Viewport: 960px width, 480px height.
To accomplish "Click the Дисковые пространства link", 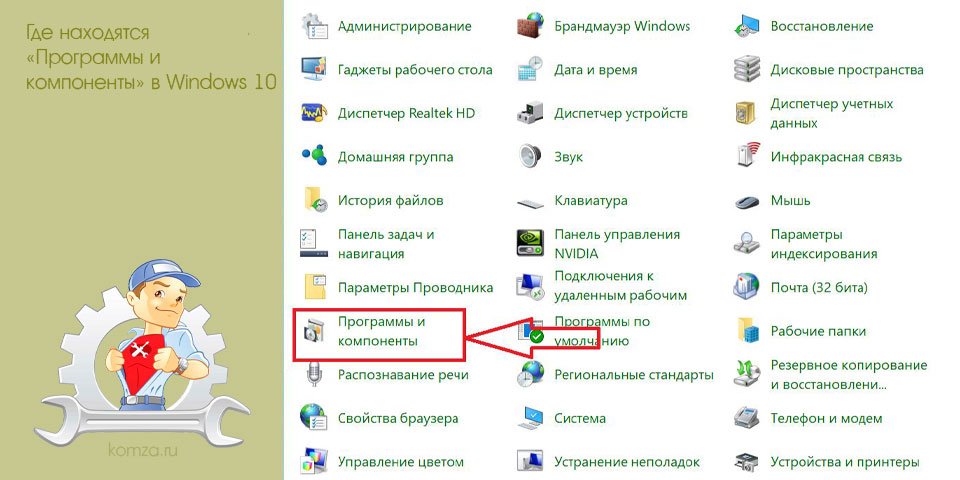I will (847, 70).
